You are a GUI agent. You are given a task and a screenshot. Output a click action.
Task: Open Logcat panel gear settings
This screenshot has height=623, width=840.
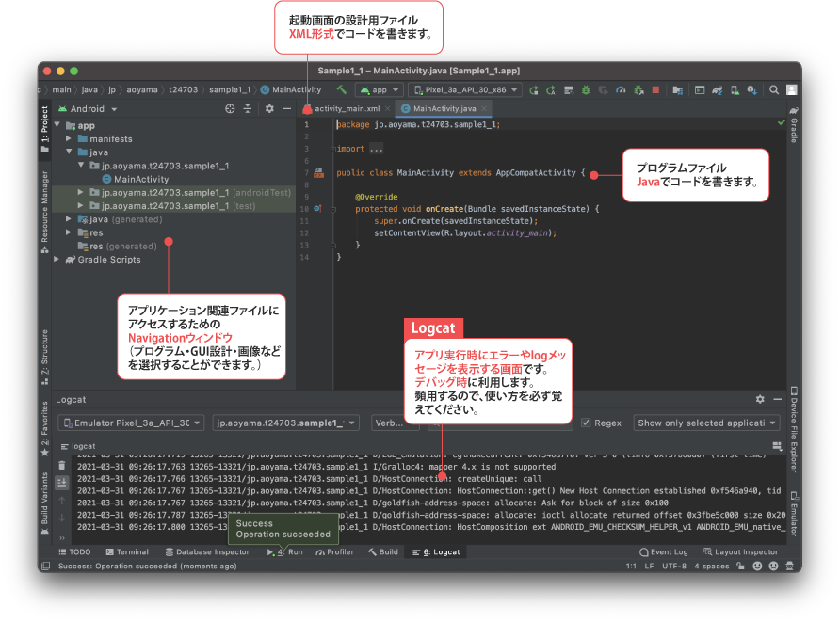[x=760, y=399]
